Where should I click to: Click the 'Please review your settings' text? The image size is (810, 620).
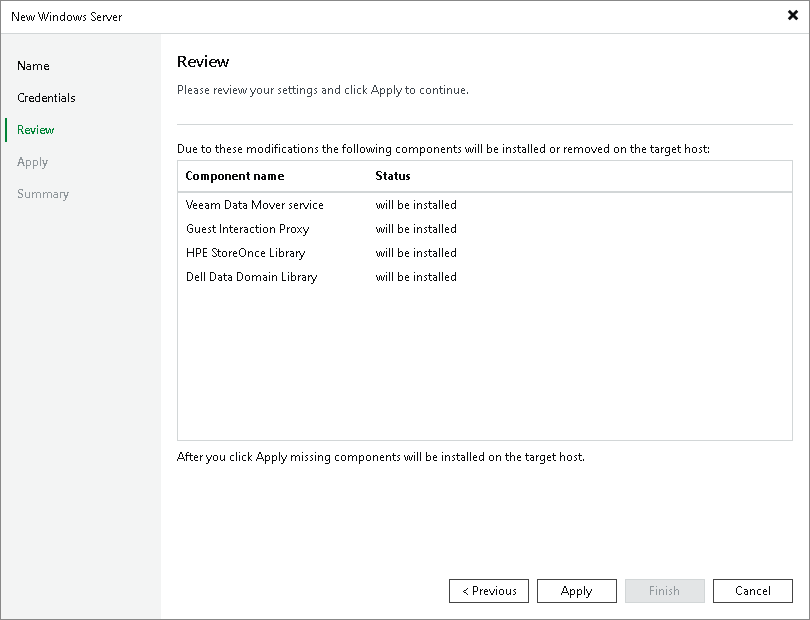[323, 90]
